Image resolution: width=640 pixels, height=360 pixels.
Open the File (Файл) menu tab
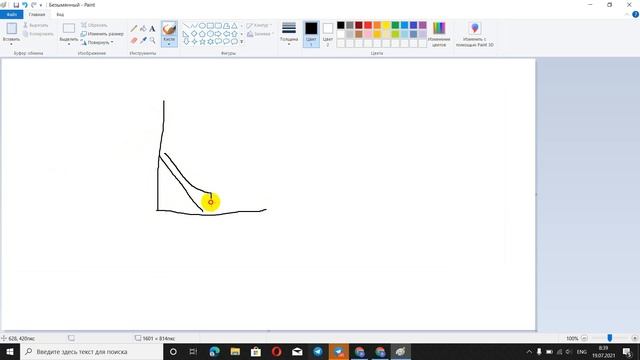(11, 14)
